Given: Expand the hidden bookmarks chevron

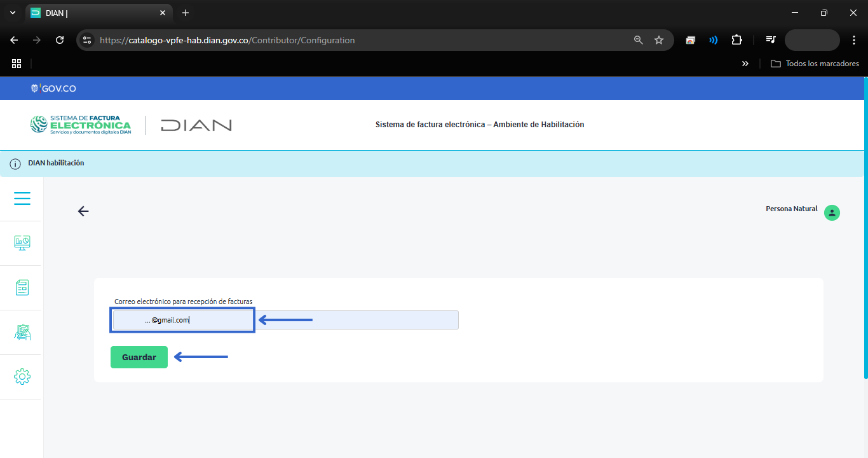Looking at the screenshot, I should pyautogui.click(x=745, y=64).
